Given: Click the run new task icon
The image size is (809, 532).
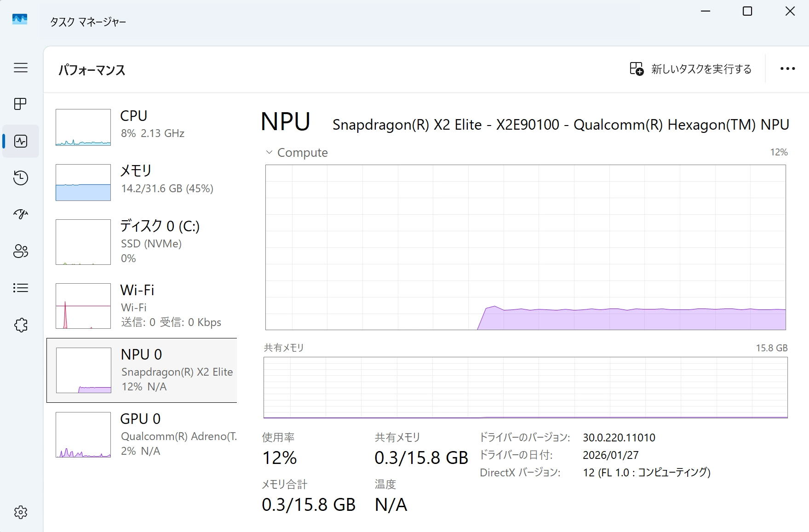Looking at the screenshot, I should [637, 69].
